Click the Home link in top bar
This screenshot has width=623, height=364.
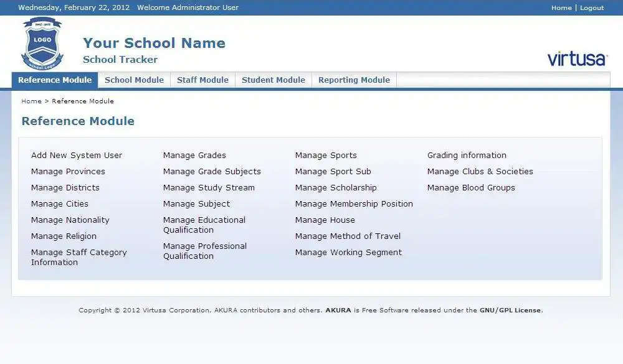tap(561, 7)
